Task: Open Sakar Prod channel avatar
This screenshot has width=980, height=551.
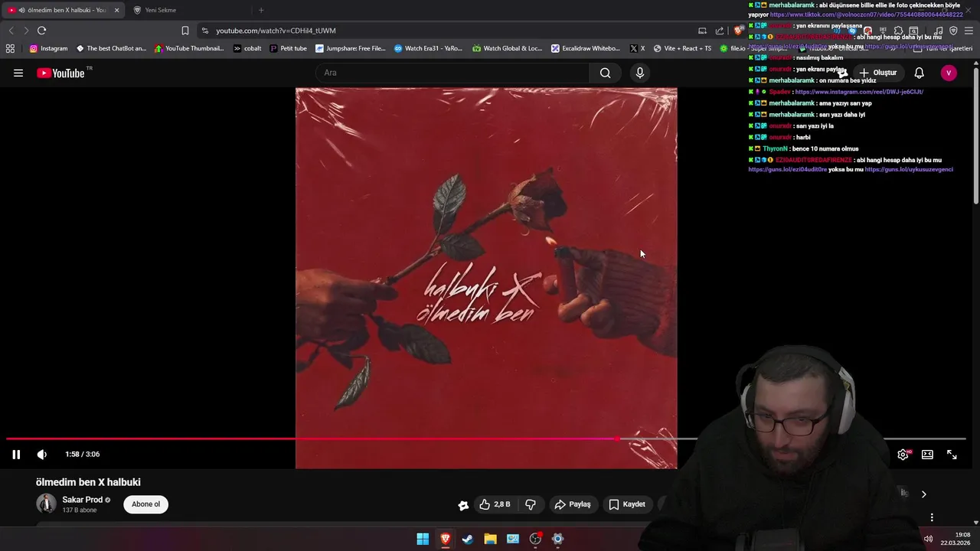Action: pos(46,504)
